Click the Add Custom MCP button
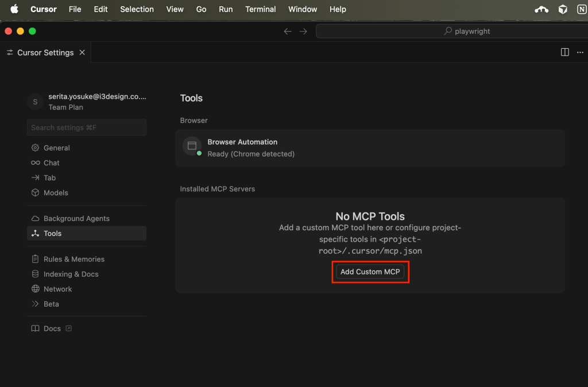Image resolution: width=588 pixels, height=387 pixels. pos(370,272)
